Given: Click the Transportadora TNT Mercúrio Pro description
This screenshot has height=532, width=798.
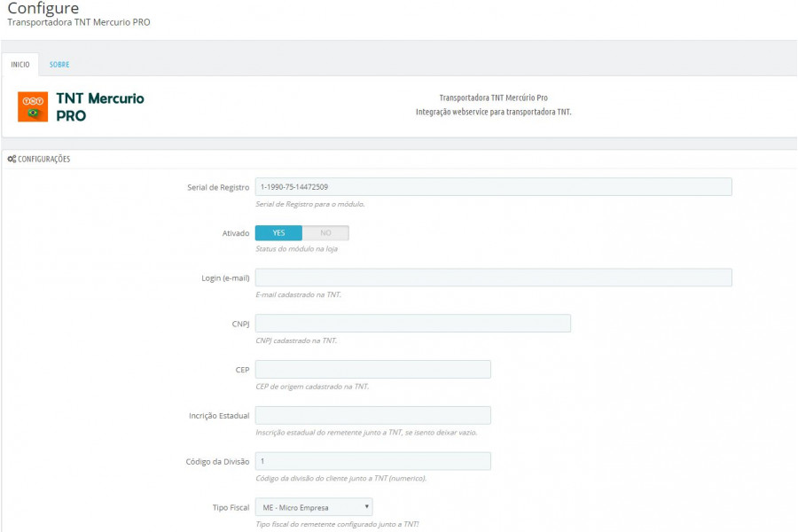Looking at the screenshot, I should (494, 98).
